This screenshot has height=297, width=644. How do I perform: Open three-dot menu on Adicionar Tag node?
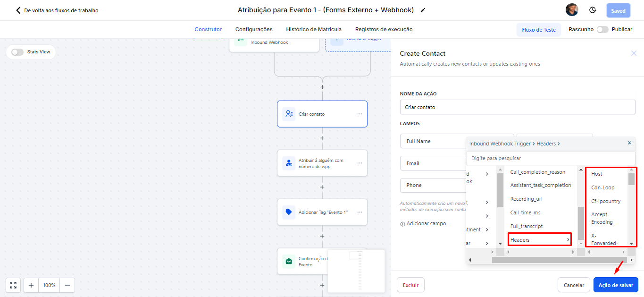[360, 212]
